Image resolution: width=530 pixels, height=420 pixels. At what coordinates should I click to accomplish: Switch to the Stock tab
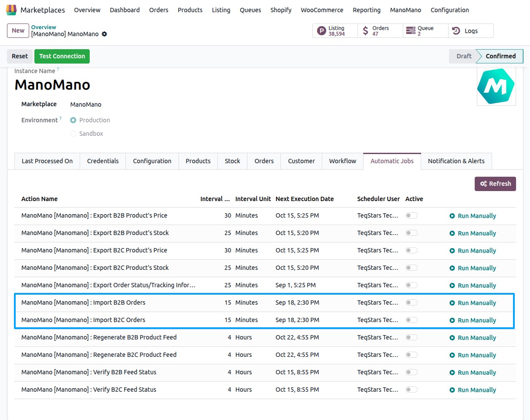pos(233,161)
